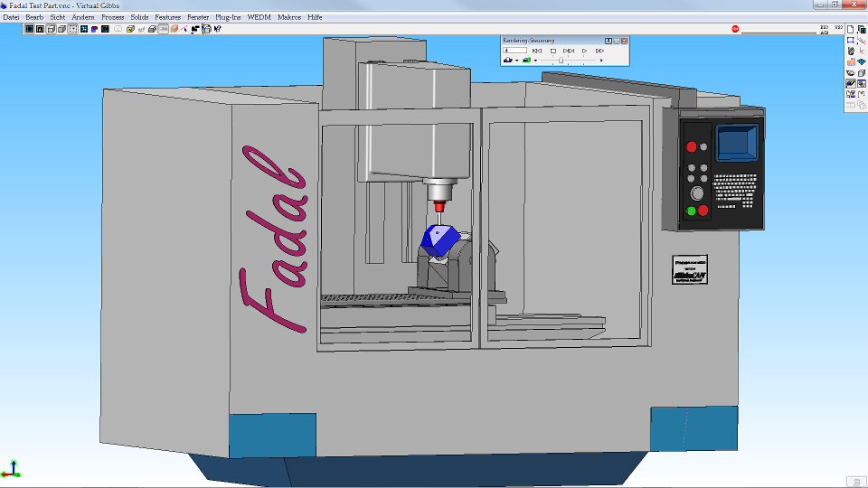Viewport: 868px width, 488px height.
Task: Open the Makros menu
Action: click(x=289, y=17)
